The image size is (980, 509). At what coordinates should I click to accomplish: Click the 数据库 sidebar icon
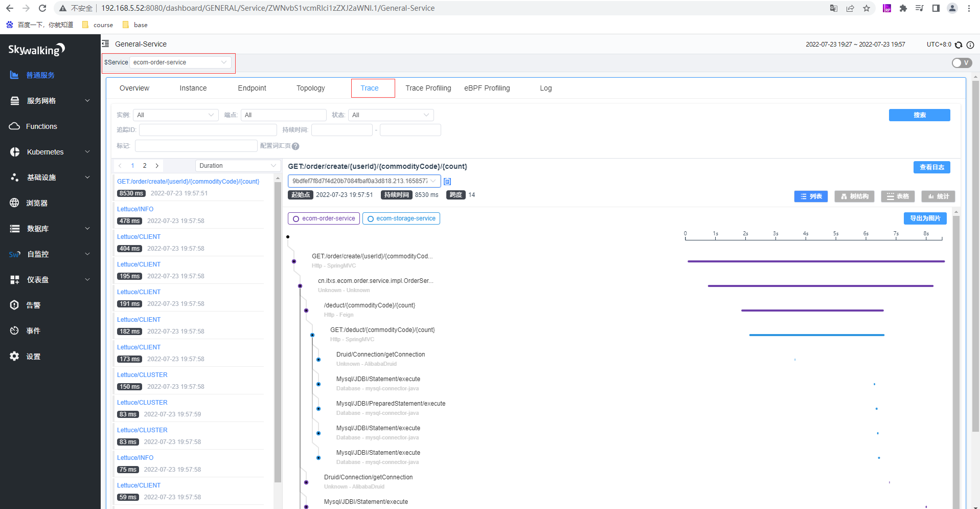click(15, 229)
